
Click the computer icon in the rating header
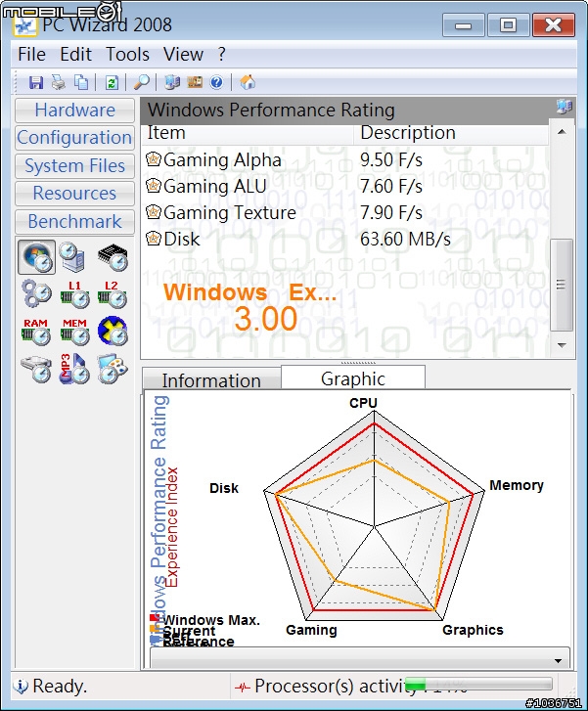point(564,107)
